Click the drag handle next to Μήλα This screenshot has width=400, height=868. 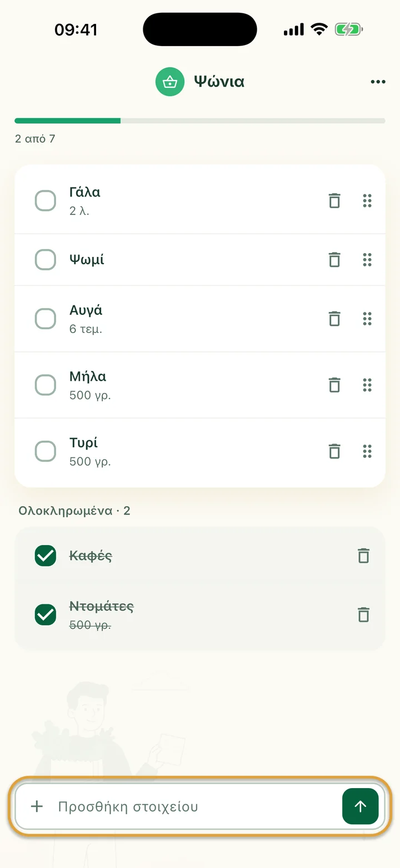367,385
